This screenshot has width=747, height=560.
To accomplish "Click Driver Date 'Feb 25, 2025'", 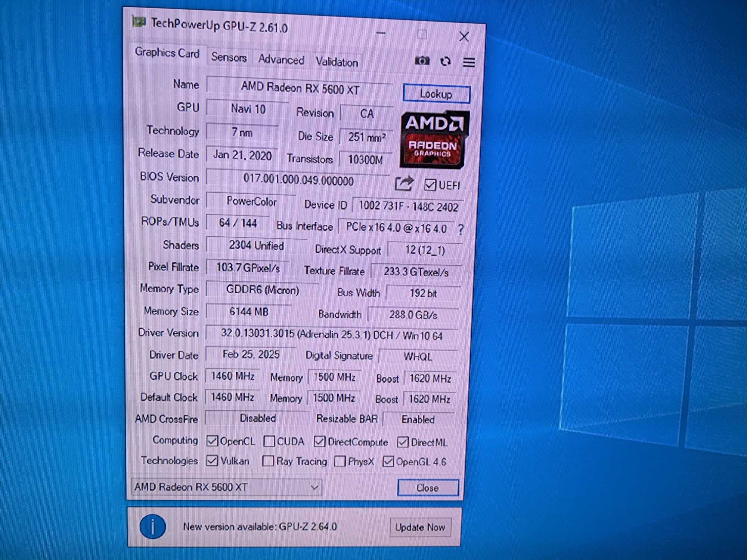I will pyautogui.click(x=251, y=354).
